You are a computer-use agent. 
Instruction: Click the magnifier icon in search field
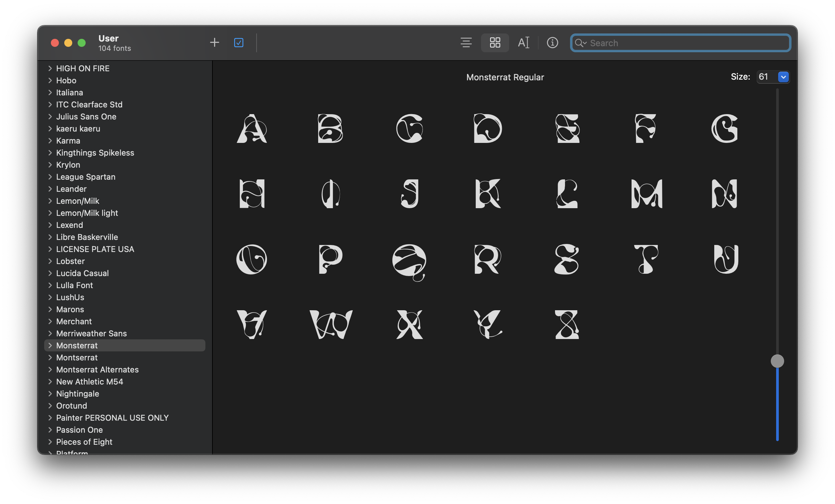pos(580,43)
